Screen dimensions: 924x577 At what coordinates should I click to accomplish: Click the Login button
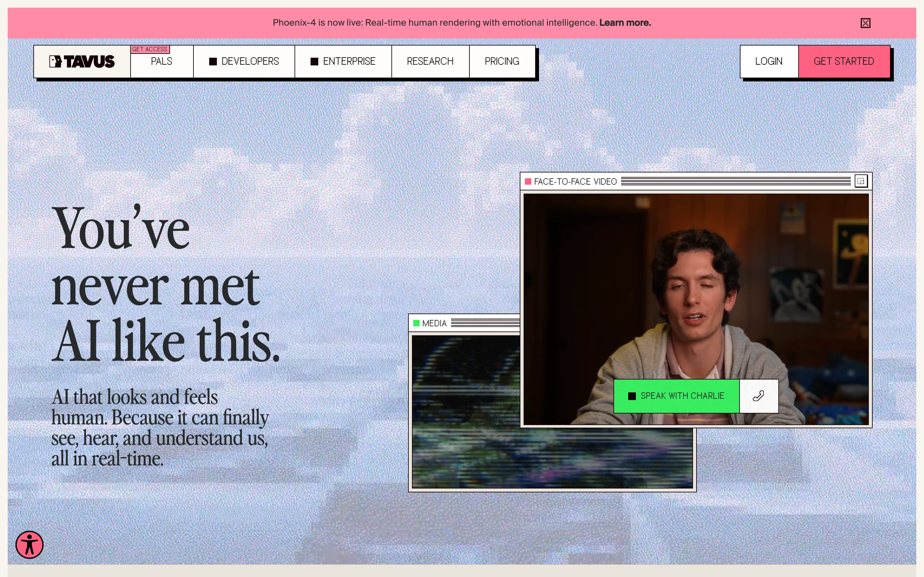click(x=769, y=62)
